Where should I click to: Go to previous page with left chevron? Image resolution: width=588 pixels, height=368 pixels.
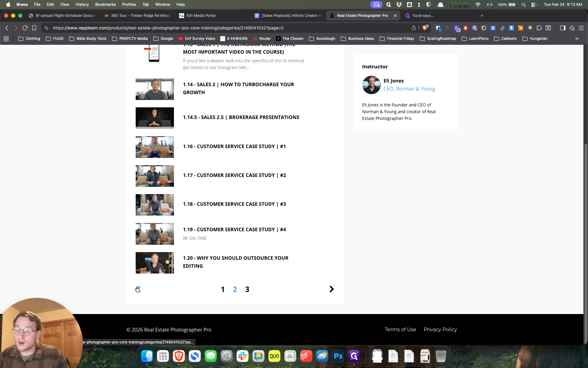[138, 289]
